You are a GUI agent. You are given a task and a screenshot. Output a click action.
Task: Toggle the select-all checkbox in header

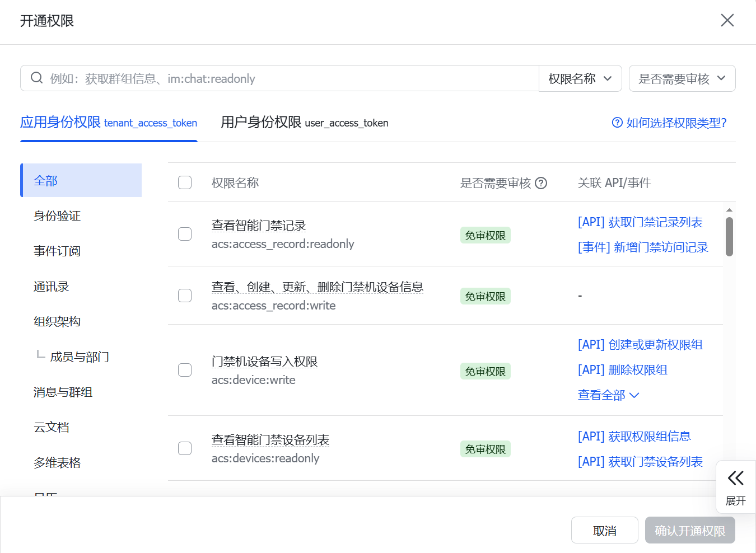click(185, 182)
